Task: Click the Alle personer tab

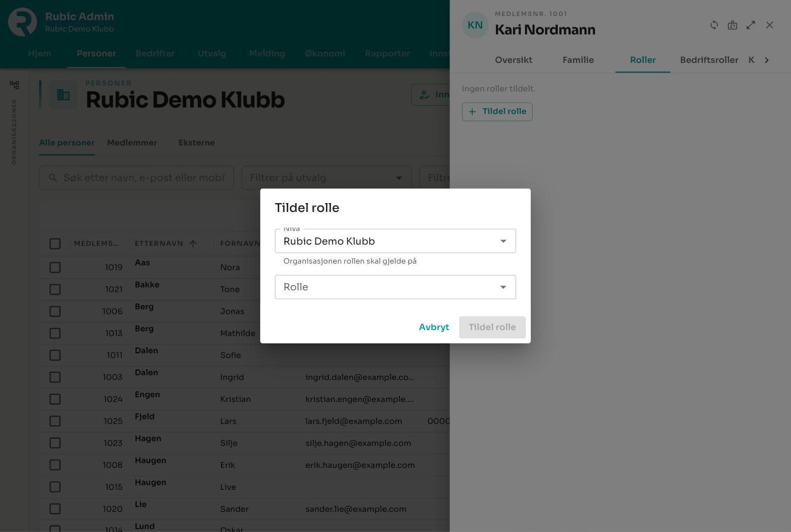Action: [67, 142]
